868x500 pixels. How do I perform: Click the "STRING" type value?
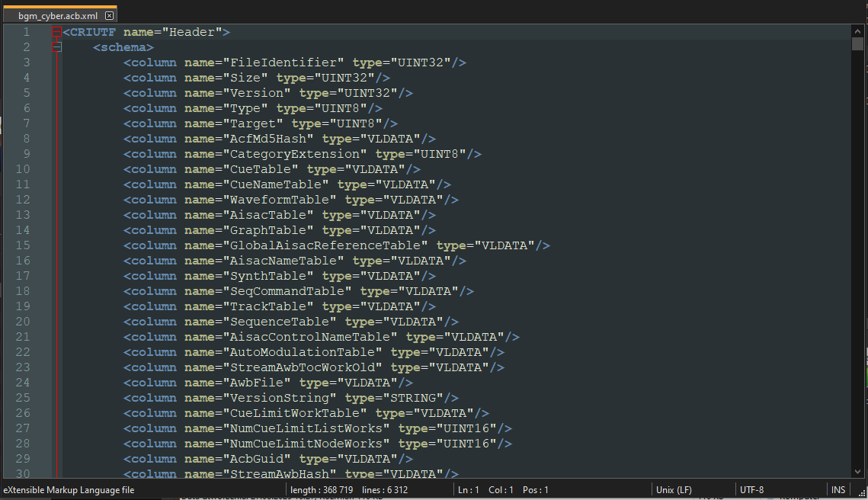[413, 398]
